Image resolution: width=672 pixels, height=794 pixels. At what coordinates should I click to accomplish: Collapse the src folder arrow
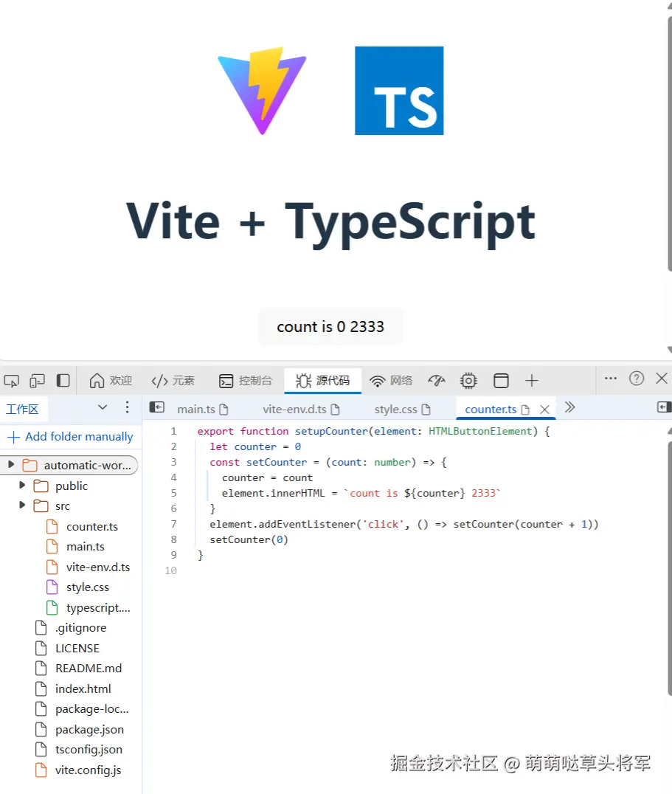[21, 505]
